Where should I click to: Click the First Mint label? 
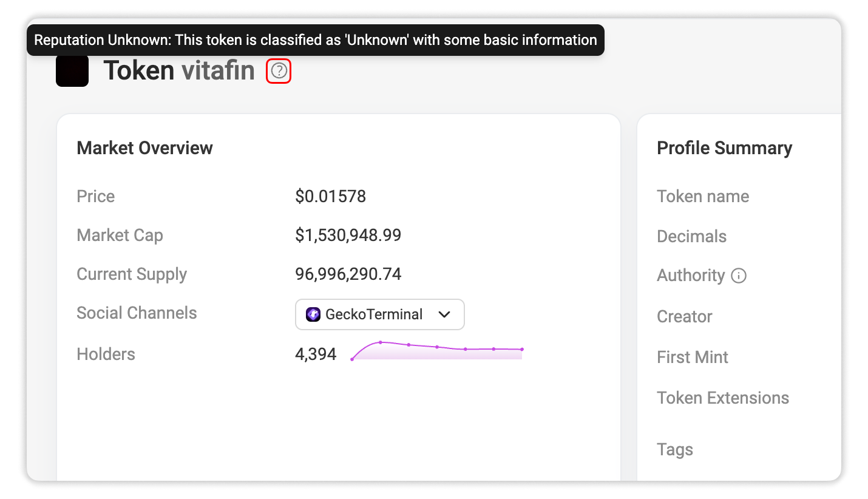pyautogui.click(x=692, y=358)
